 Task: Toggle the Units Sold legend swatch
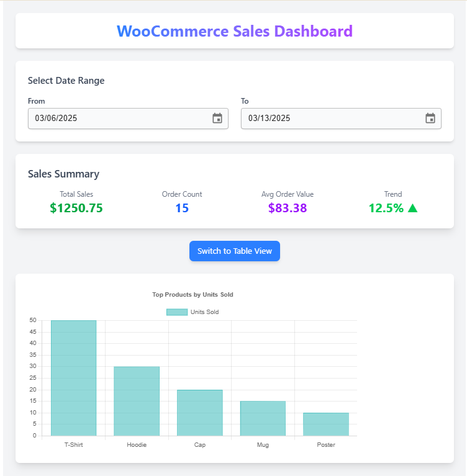pos(177,312)
